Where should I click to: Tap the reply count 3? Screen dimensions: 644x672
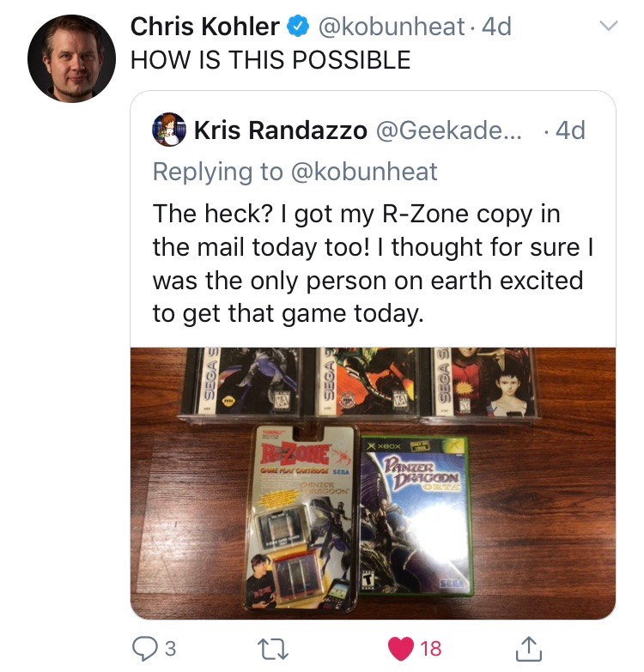(x=171, y=649)
